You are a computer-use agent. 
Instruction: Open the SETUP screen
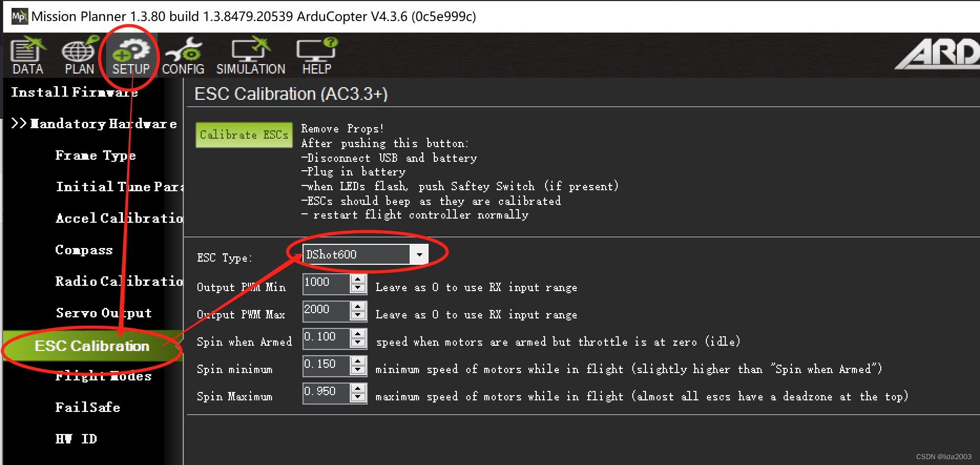click(131, 56)
